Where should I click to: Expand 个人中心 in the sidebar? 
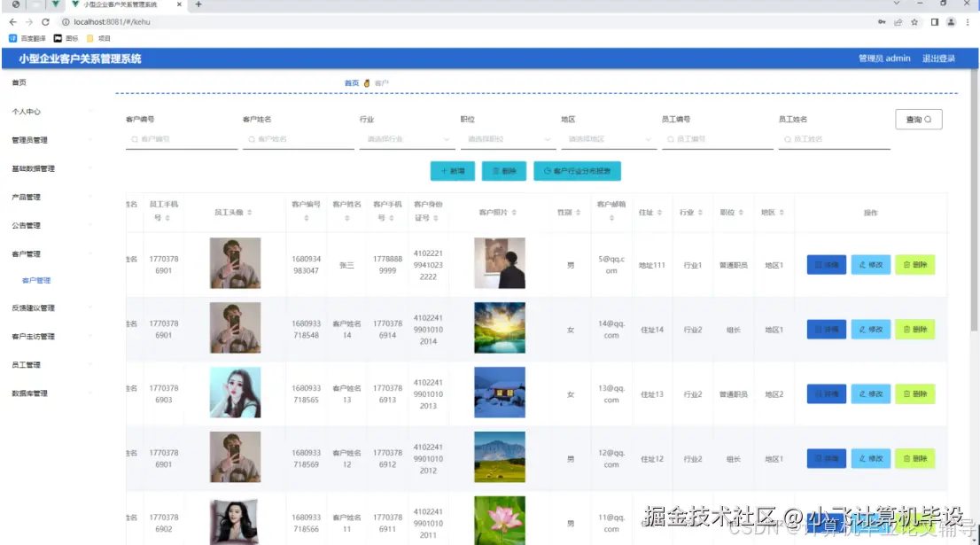point(52,112)
